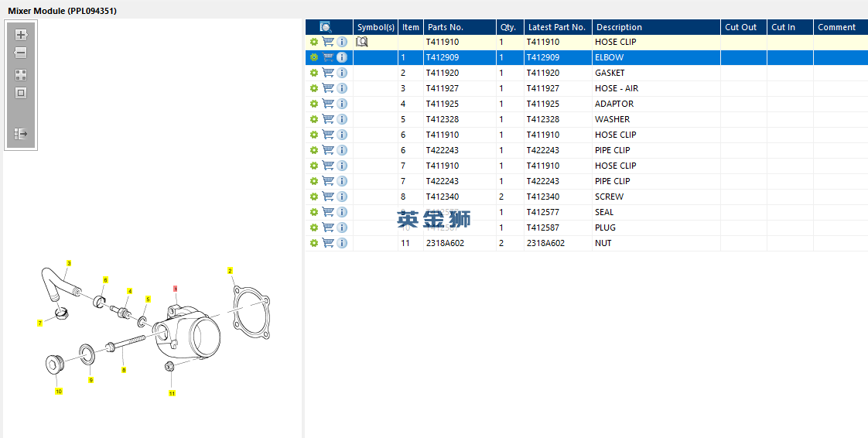The image size is (868, 438).
Task: Click the single square fit-view icon
Action: tap(21, 93)
